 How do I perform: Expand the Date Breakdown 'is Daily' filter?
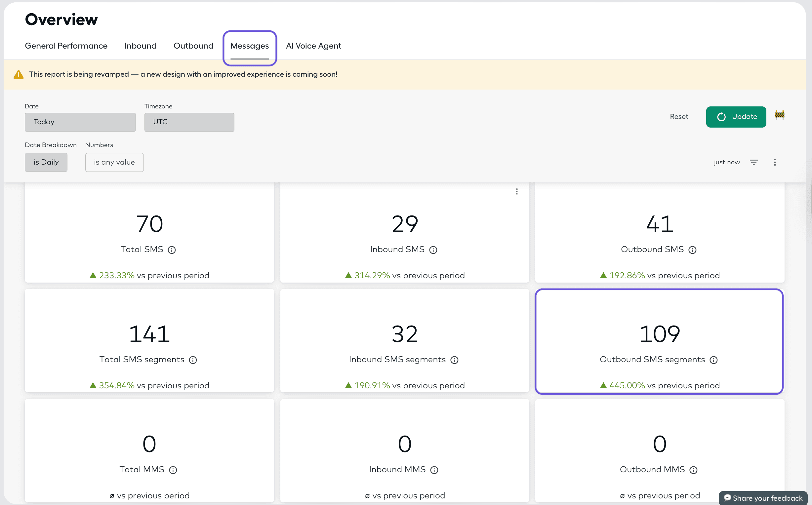click(x=46, y=162)
